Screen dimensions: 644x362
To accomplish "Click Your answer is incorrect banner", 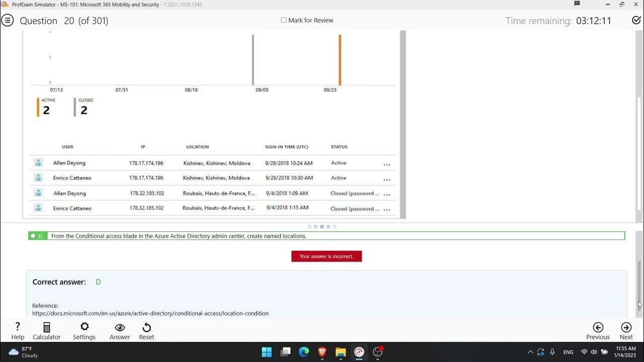I will (x=327, y=256).
